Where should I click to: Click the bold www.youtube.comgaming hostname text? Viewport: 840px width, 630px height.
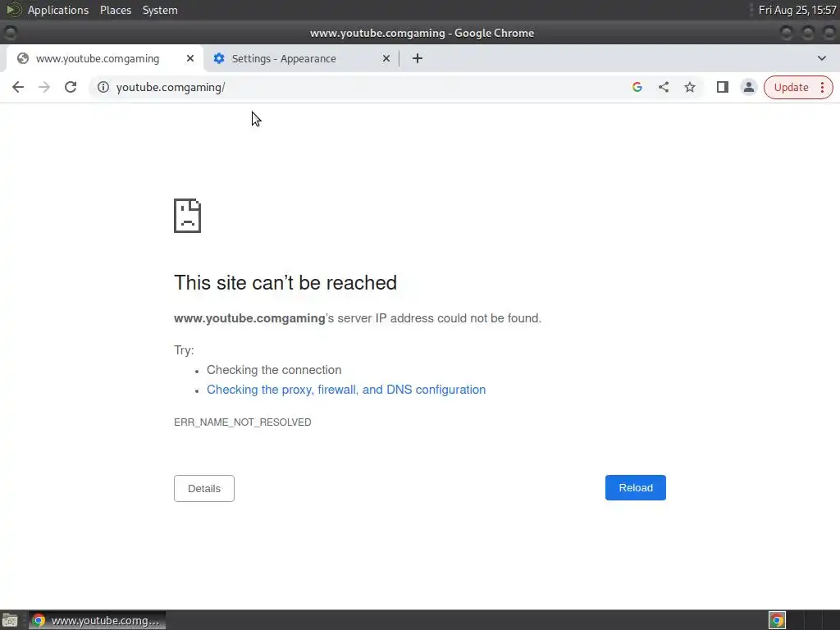click(249, 318)
